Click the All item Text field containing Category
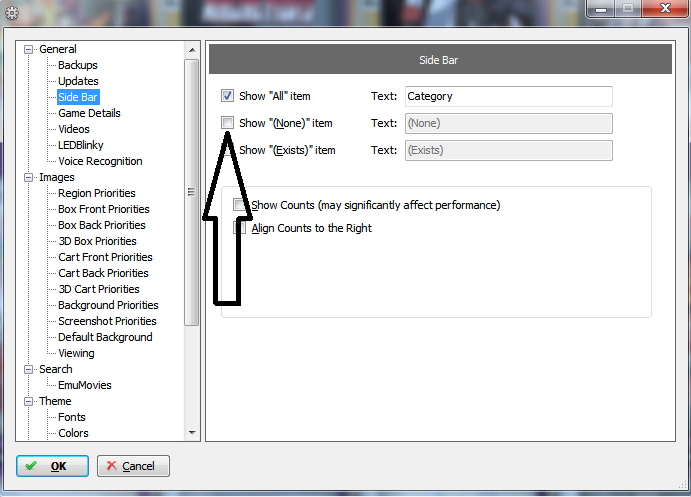This screenshot has width=691, height=497. (x=509, y=96)
